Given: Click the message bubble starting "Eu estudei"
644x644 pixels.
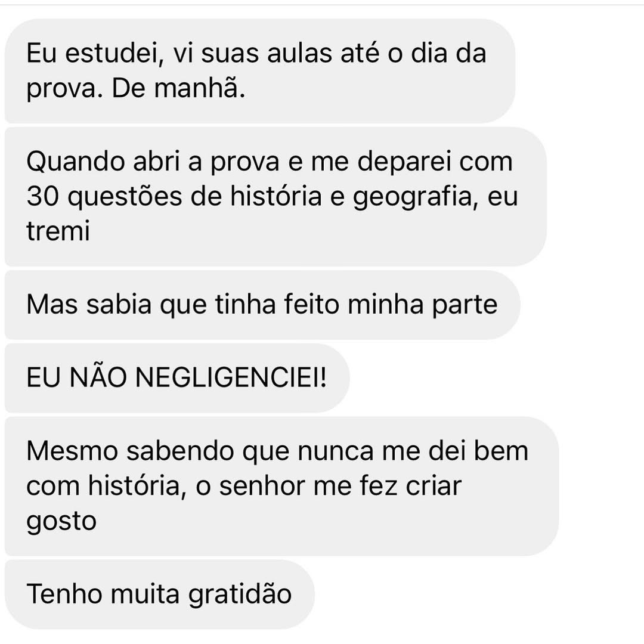Looking at the screenshot, I should tap(259, 71).
